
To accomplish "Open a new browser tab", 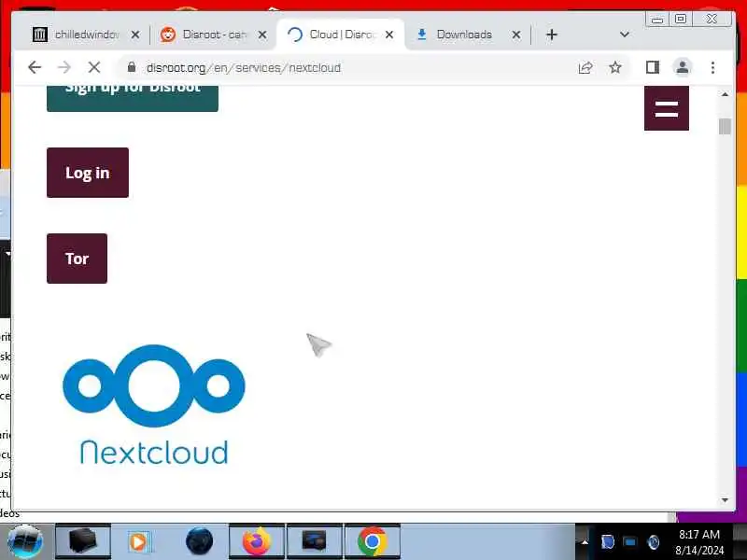I will [552, 35].
